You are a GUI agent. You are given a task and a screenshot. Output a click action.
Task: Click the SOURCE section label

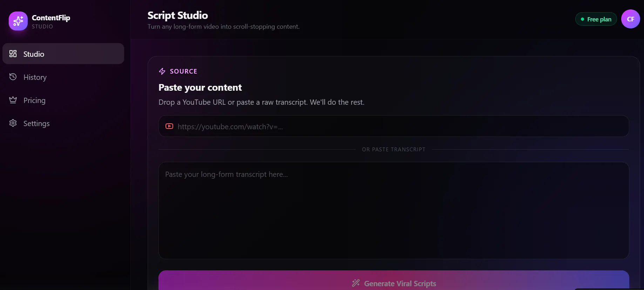point(183,71)
